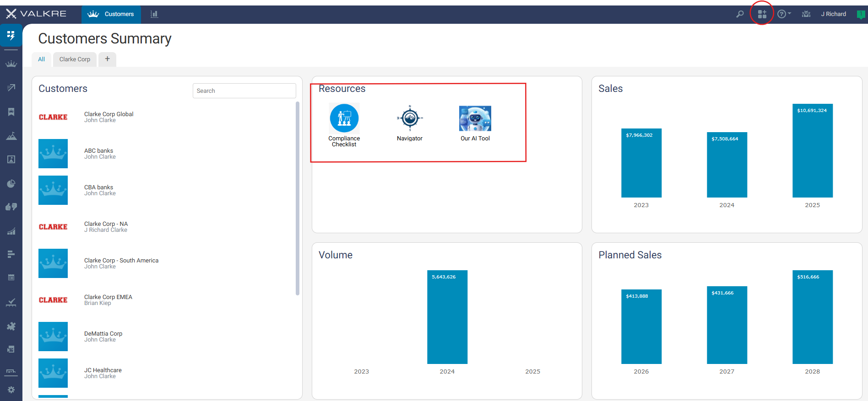Select the horizontal bars icon in sidebar
The width and height of the screenshot is (868, 401).
[11, 254]
